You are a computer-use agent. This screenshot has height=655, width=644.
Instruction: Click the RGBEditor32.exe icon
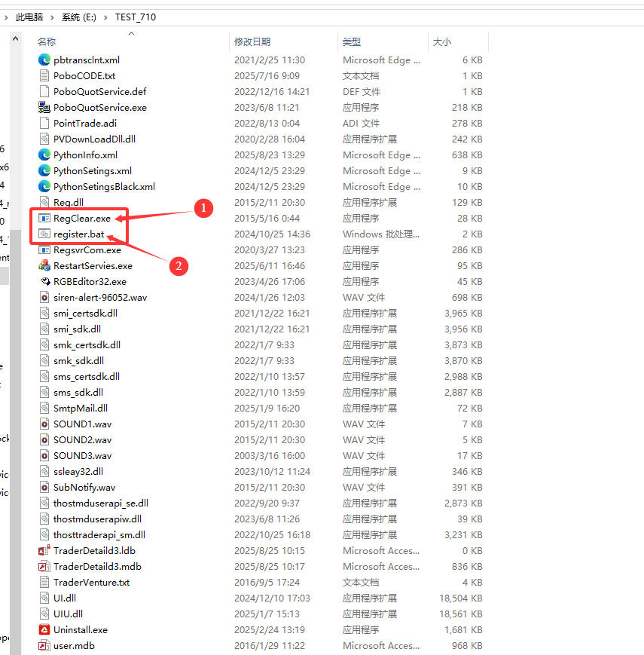44,282
